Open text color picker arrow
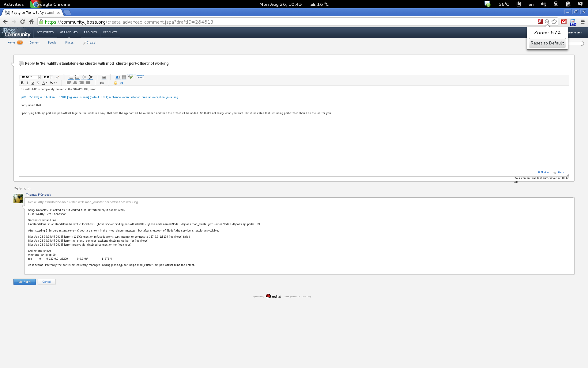 click(47, 83)
